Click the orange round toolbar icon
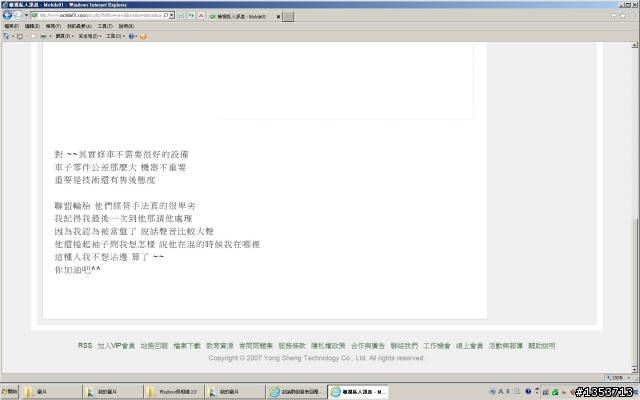Image resolution: width=640 pixels, height=400 pixels. (x=143, y=36)
